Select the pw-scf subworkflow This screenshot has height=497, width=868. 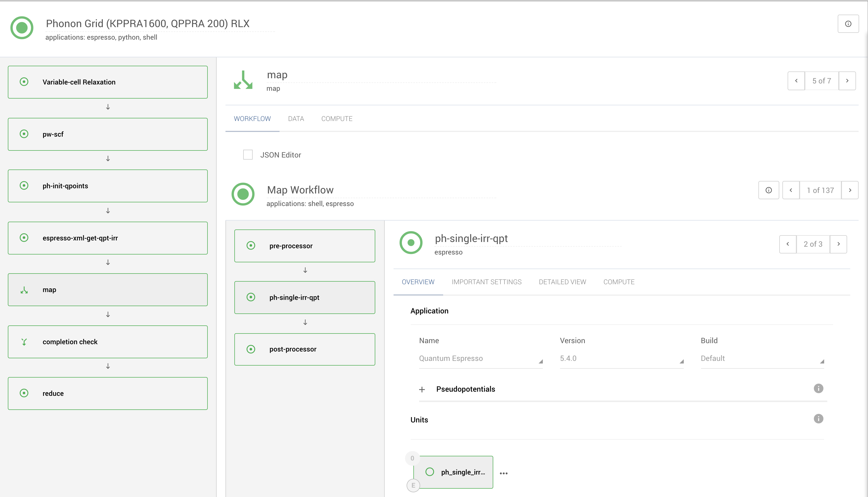pos(108,134)
